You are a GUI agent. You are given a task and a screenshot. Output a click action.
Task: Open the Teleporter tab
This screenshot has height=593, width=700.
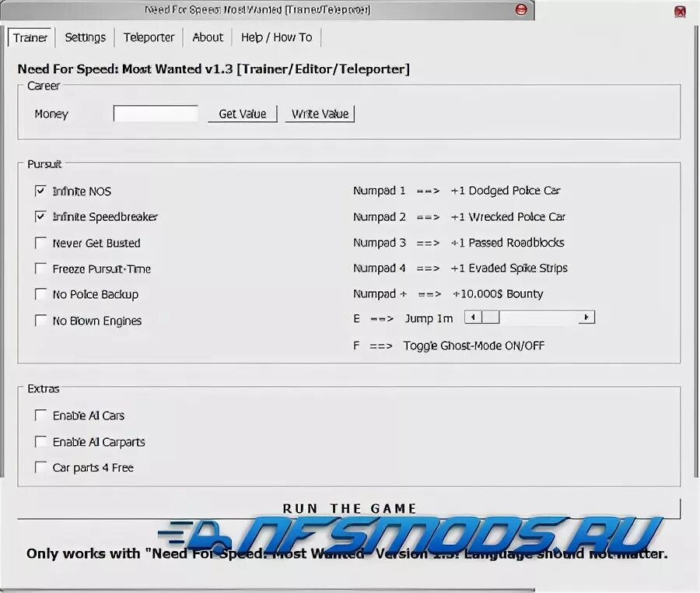(149, 37)
